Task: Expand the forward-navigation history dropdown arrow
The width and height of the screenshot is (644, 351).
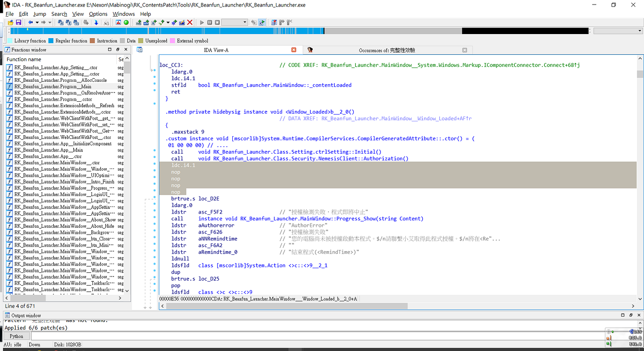Action: (49, 22)
